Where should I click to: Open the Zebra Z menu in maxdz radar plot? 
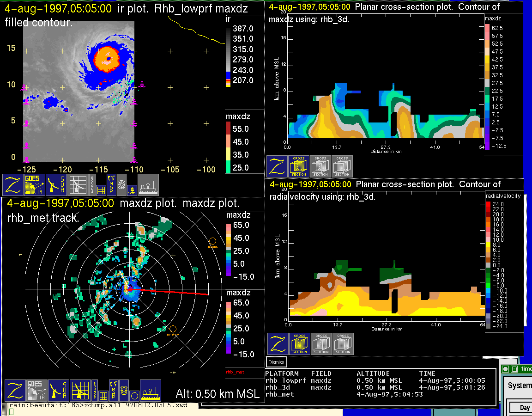pyautogui.click(x=15, y=391)
